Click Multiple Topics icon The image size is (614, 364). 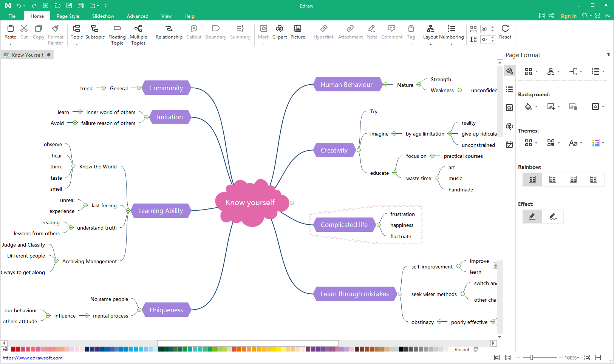point(138,29)
